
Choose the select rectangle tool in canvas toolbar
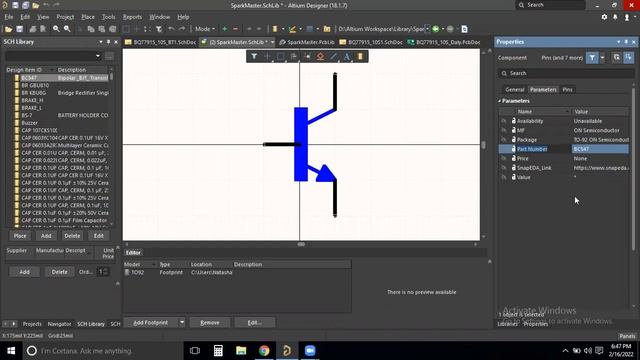(281, 56)
